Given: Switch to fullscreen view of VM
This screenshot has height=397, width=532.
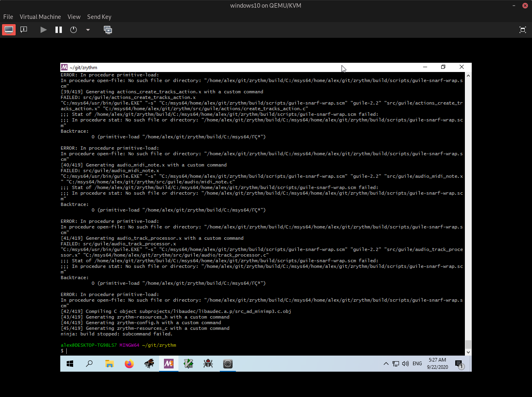Looking at the screenshot, I should point(522,30).
